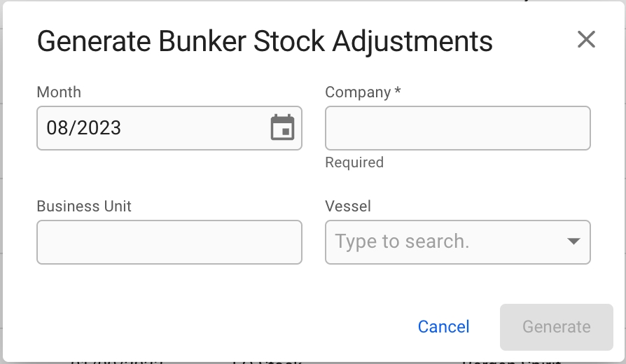Click the 'Required' helper text under Company
This screenshot has height=364, width=626.
[354, 162]
